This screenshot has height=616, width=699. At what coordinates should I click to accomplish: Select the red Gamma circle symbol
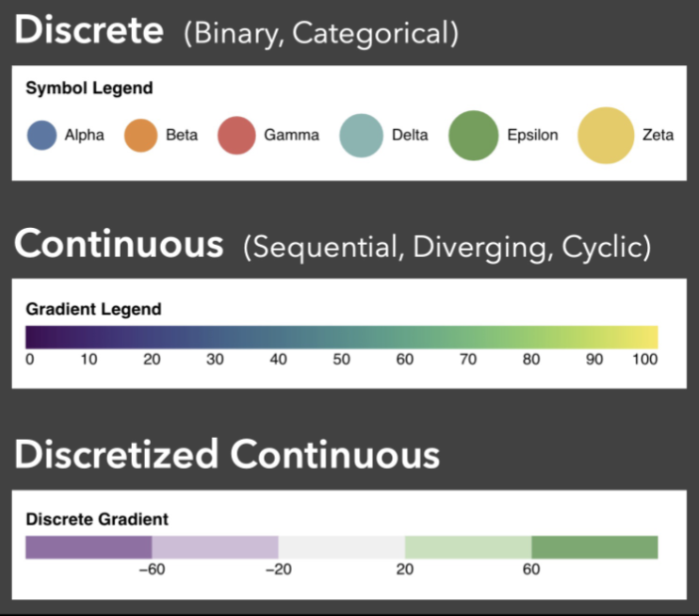[x=236, y=135]
